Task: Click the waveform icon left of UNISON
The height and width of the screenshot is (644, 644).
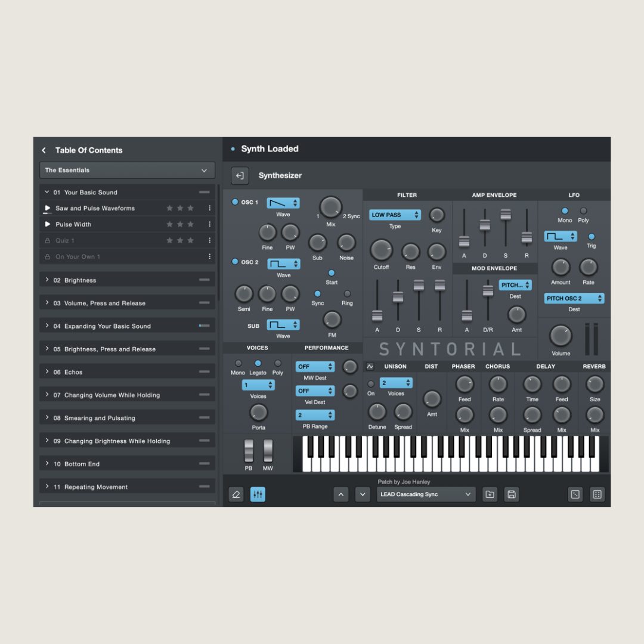Action: coord(370,366)
